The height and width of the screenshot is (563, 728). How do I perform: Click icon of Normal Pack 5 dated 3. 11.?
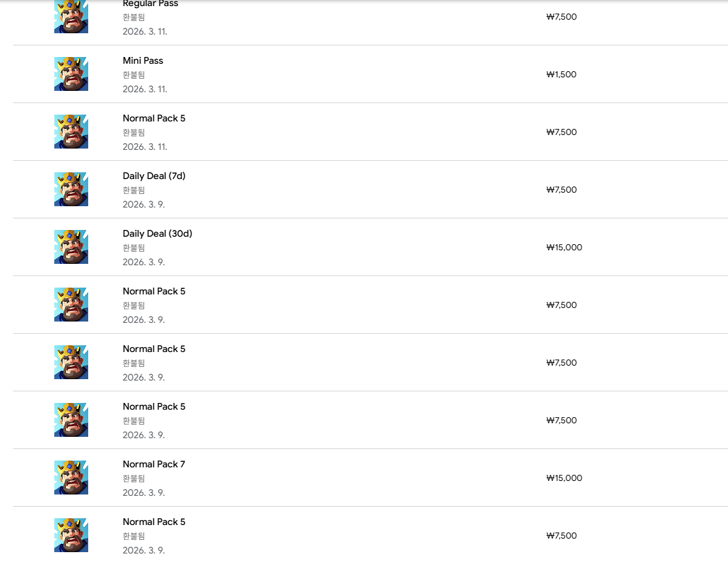coord(71,132)
